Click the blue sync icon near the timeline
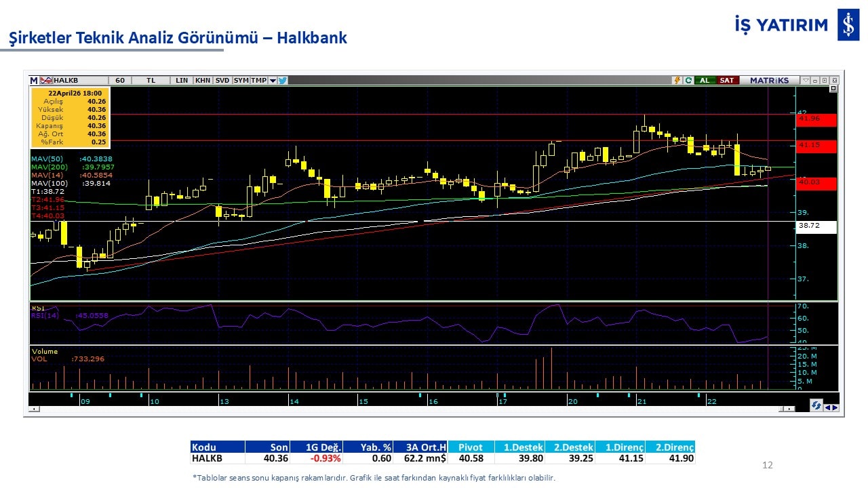Screen dimensions: 868x488 816,405
